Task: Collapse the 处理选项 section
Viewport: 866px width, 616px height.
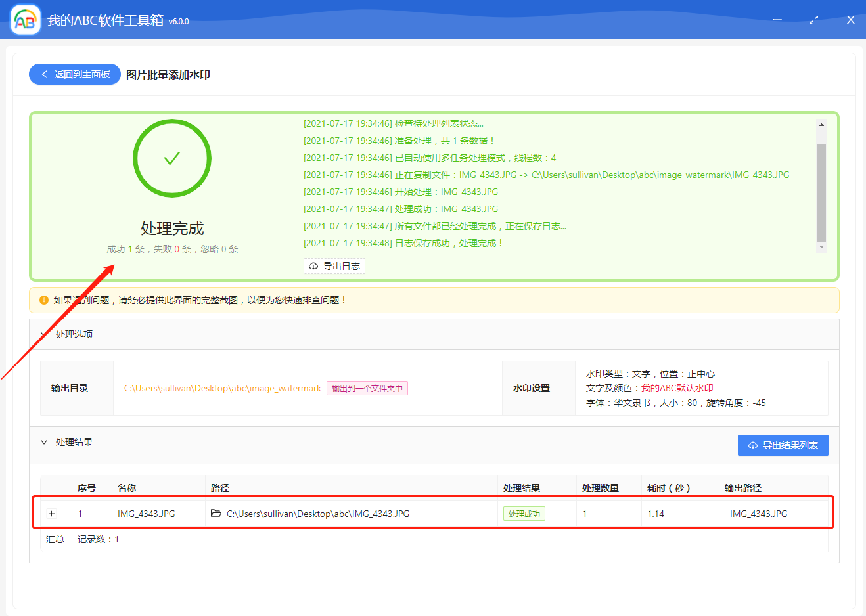Action: [x=44, y=334]
